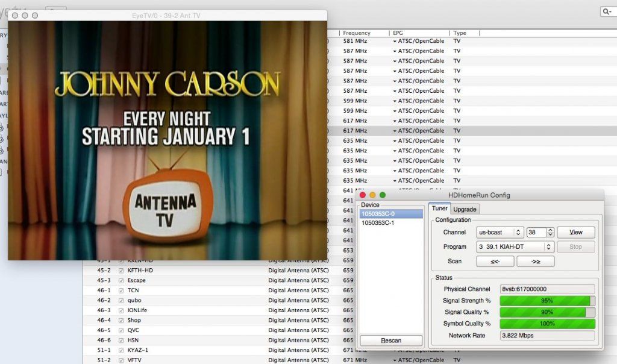Viewport: 617px width, 364px height.
Task: Click the Signal Quality 90% bar
Action: (547, 312)
